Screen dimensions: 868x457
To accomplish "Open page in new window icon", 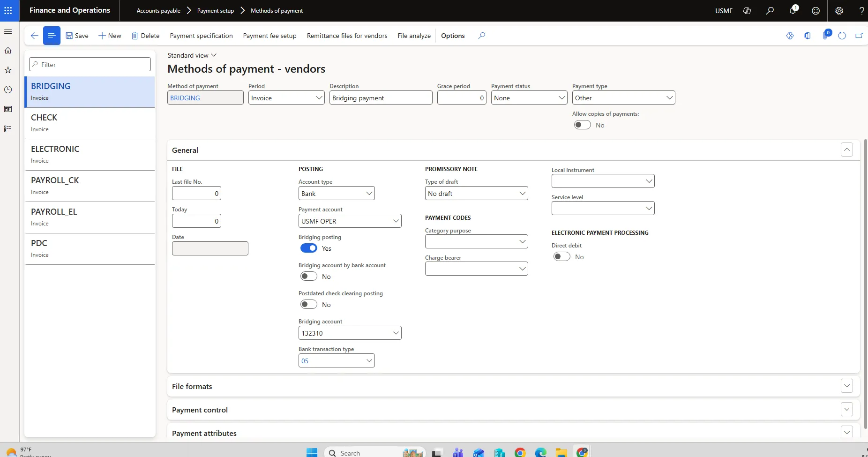I will [859, 36].
